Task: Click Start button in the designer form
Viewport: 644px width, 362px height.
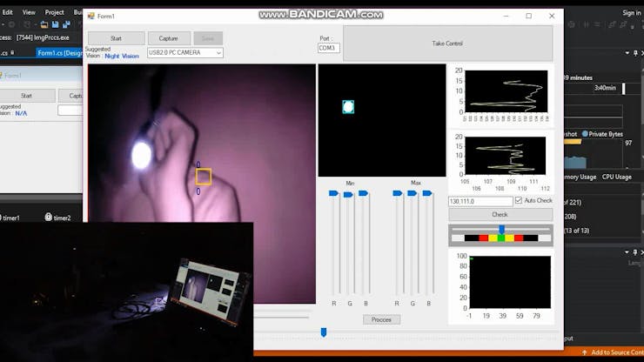Action: click(x=27, y=96)
